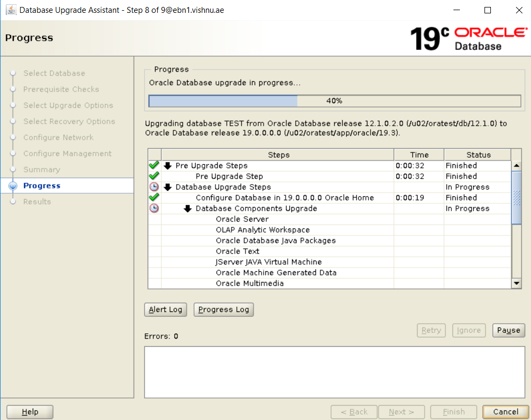Select the Oracle Server row
This screenshot has height=420, width=531.
pyautogui.click(x=330, y=219)
